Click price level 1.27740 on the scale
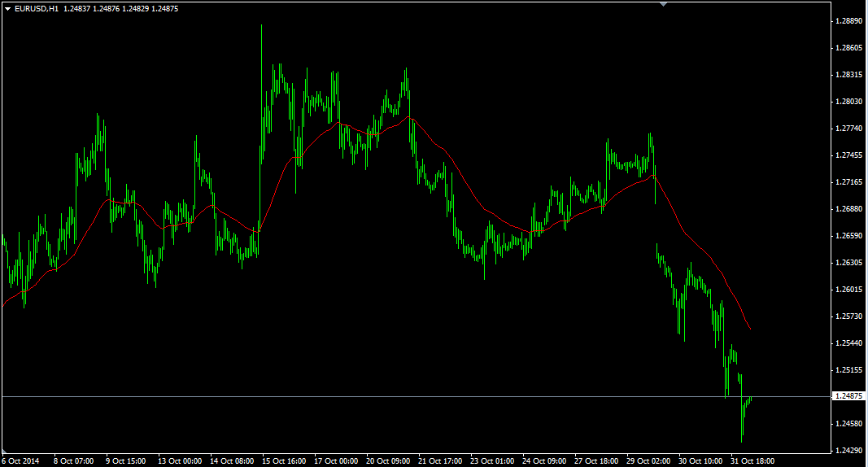Viewport: 868px width, 467px height. 848,129
